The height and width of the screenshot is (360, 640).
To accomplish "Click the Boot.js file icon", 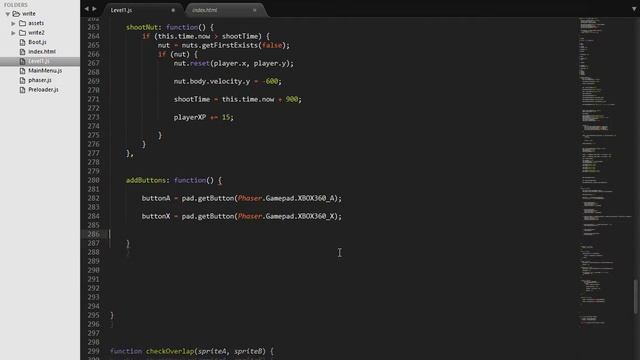I will pos(22,42).
